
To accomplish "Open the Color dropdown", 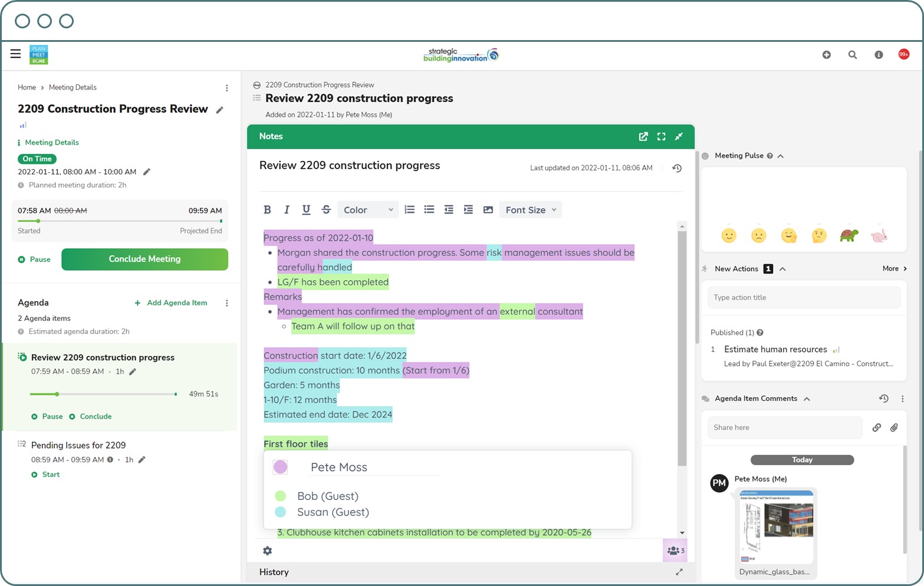I will (x=367, y=210).
